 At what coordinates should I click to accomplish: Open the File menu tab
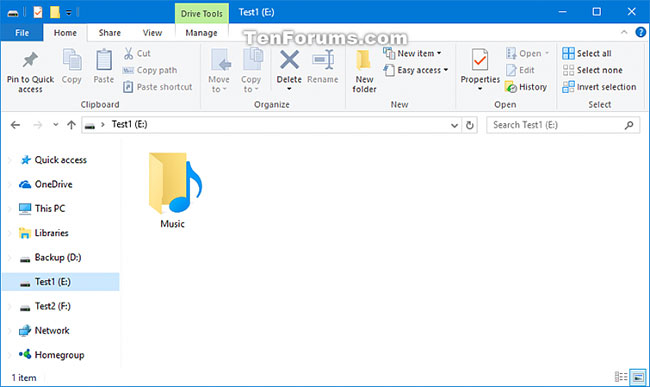point(22,33)
